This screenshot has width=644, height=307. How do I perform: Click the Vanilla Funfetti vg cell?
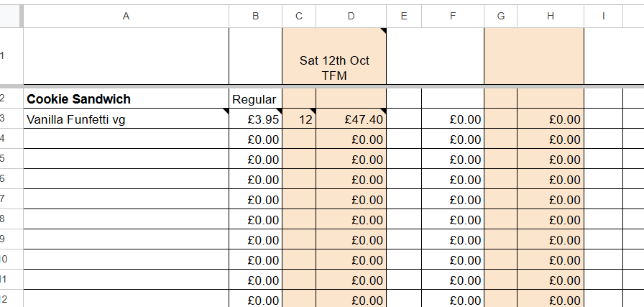tap(126, 119)
